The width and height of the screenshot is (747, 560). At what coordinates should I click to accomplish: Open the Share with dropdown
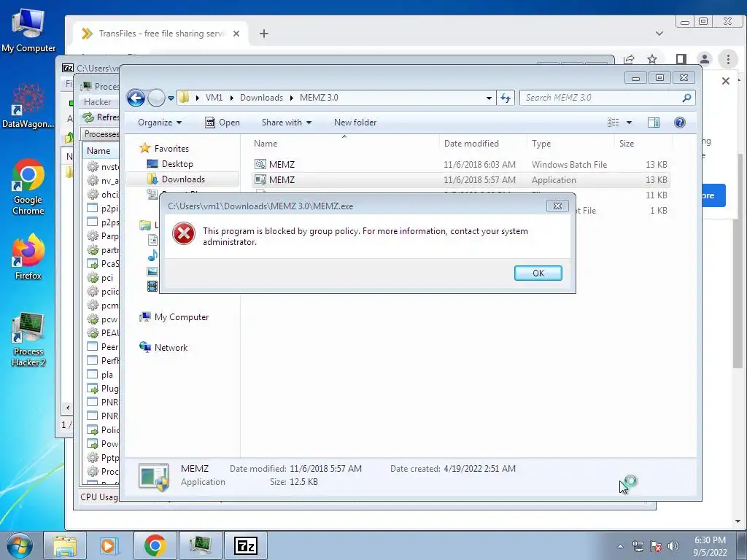tap(286, 122)
